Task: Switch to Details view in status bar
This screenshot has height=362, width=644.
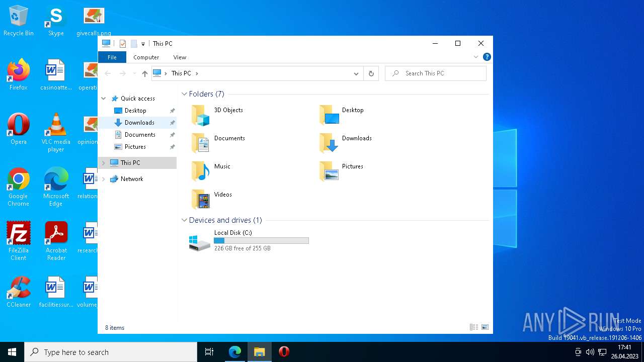Action: tap(474, 327)
